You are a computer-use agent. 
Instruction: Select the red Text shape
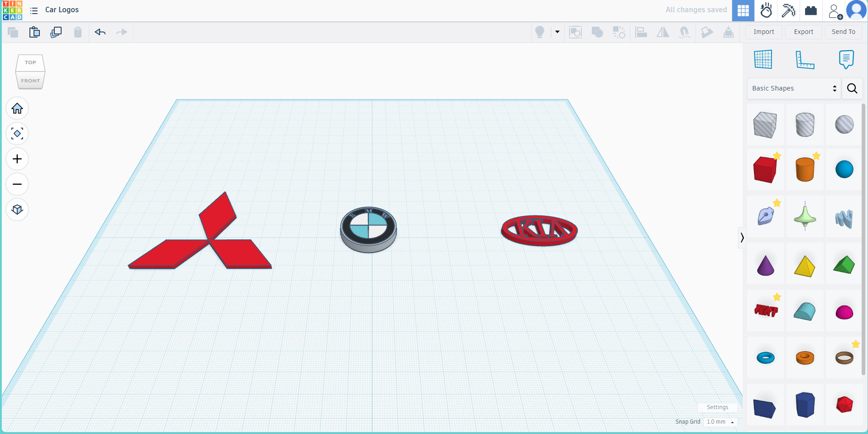[x=765, y=311]
